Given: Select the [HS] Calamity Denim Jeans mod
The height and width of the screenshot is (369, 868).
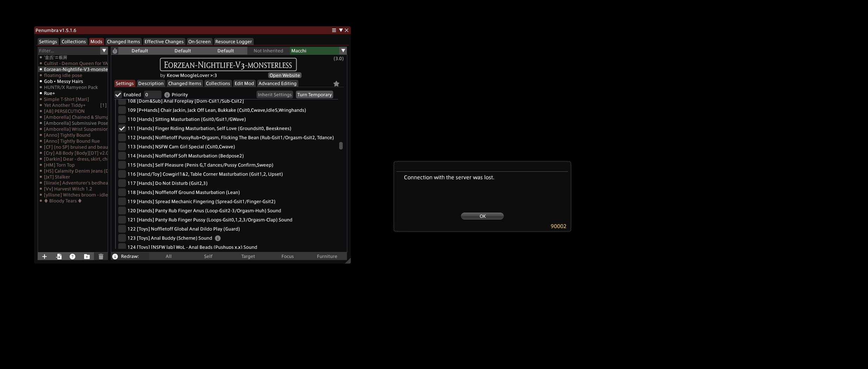Looking at the screenshot, I should (73, 171).
